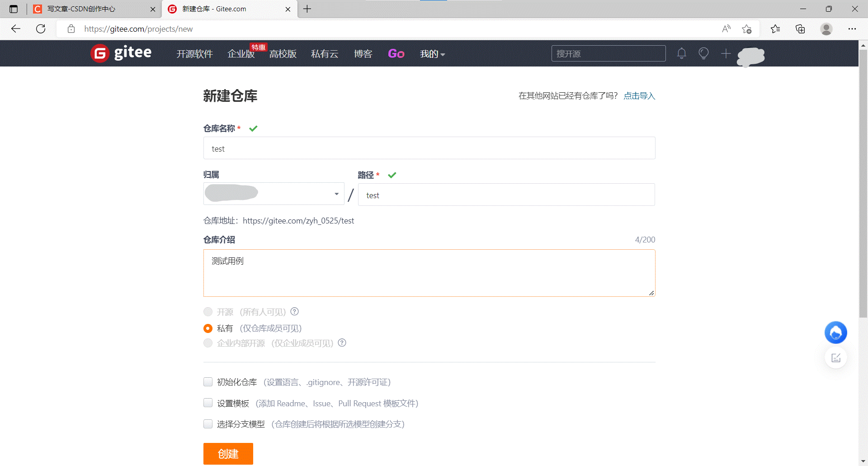Screen dimensions: 868x466
Task: Click the 搜开源 search box
Action: (609, 53)
